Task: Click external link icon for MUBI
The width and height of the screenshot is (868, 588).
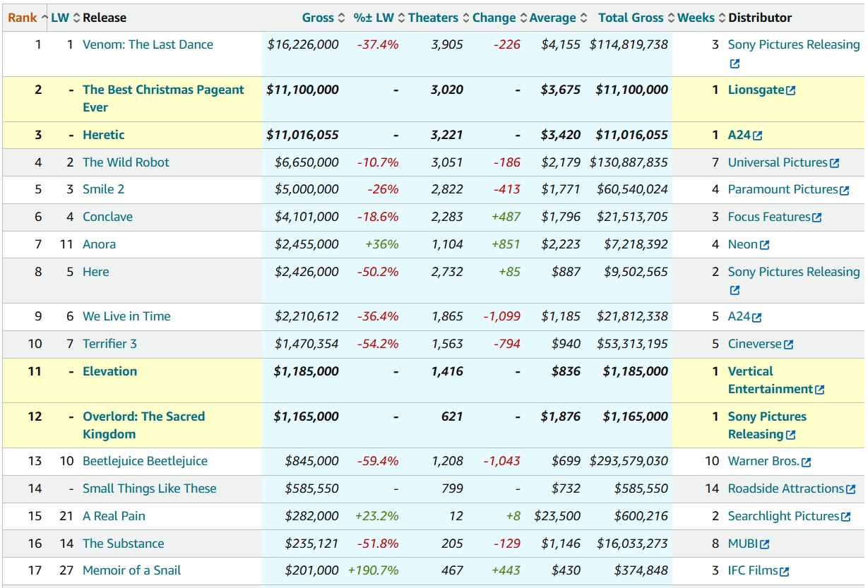Action: tap(764, 544)
